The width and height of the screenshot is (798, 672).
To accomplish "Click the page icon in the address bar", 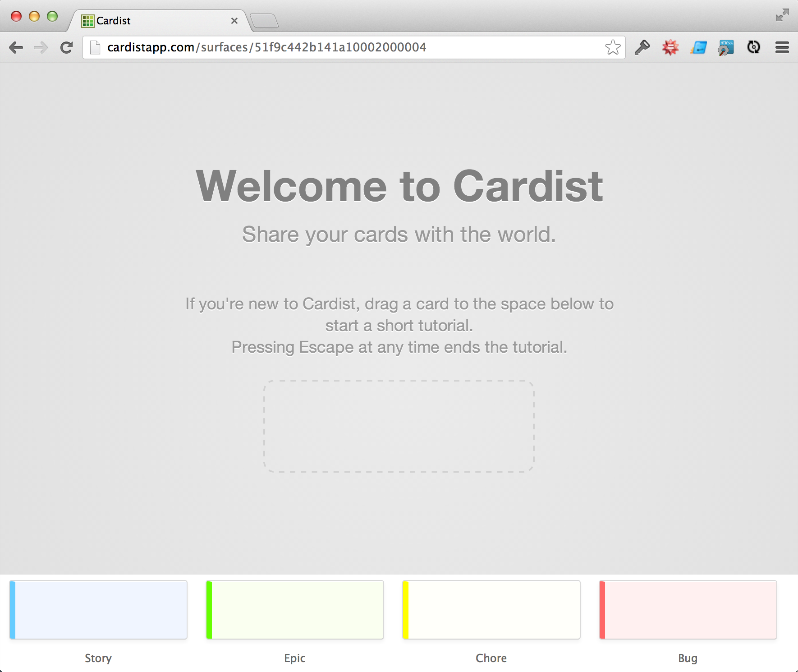I will pos(95,47).
